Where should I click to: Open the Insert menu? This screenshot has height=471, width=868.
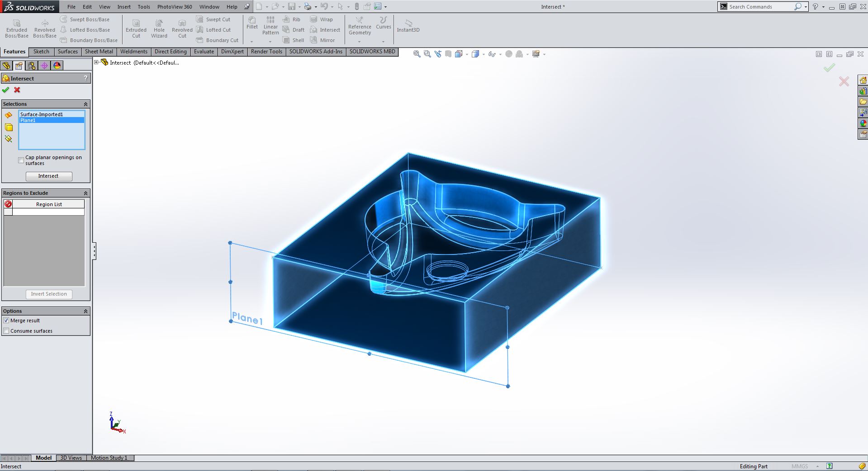tap(124, 7)
